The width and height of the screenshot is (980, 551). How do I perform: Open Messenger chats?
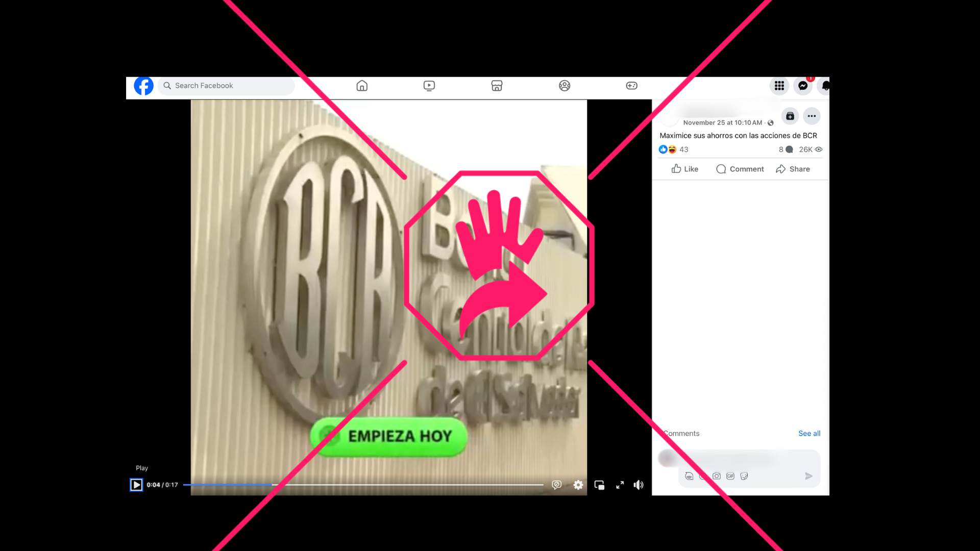[x=803, y=86]
